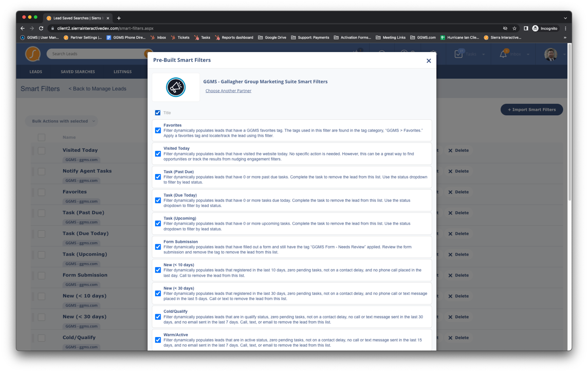The image size is (588, 372).
Task: Click the browser back arrow
Action: tap(23, 28)
